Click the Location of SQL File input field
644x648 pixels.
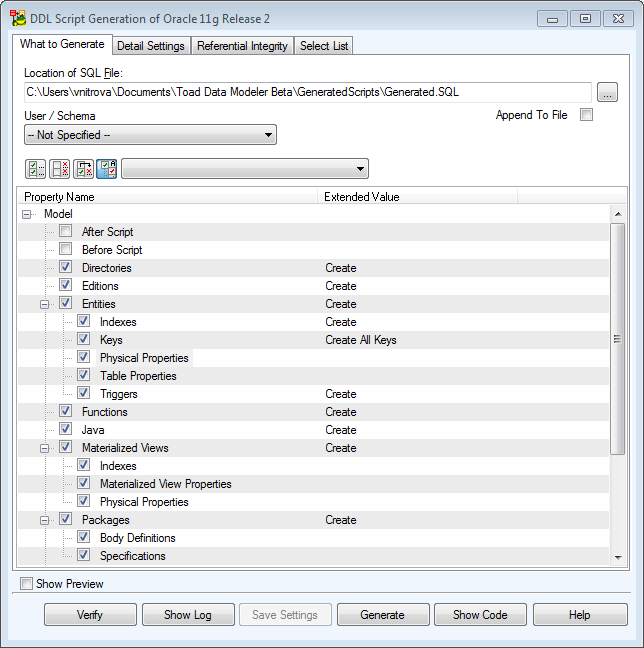coord(308,92)
